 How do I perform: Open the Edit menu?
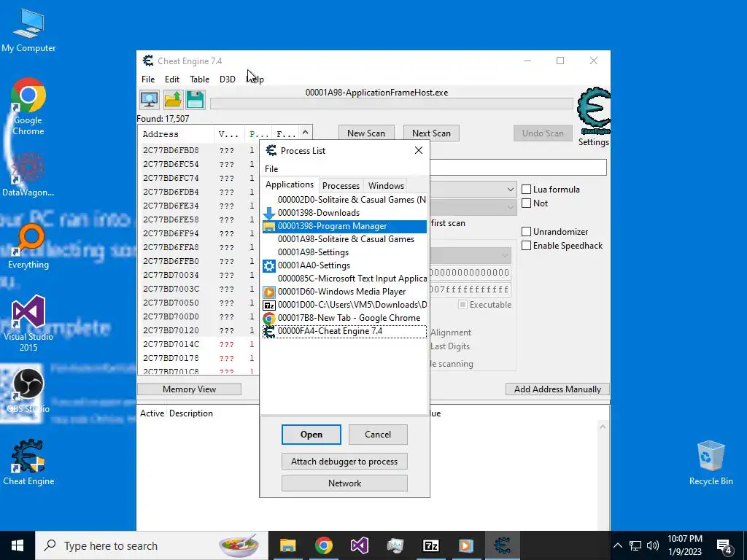point(172,79)
